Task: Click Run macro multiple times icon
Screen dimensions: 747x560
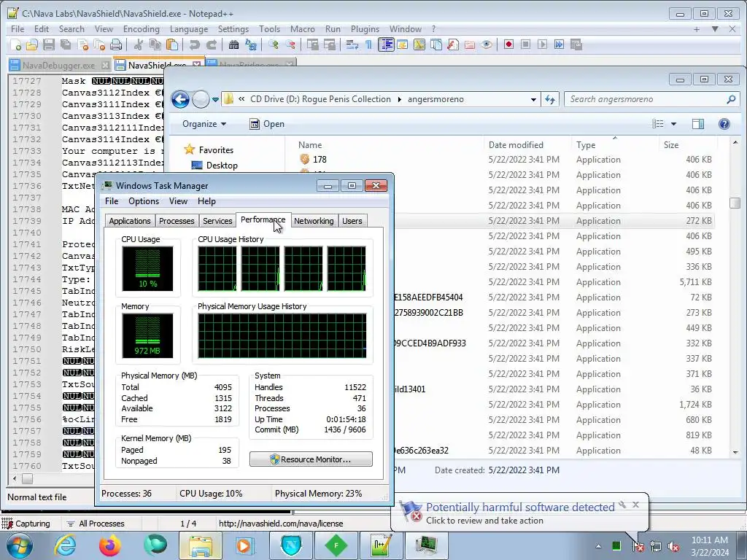Action: 559,44
